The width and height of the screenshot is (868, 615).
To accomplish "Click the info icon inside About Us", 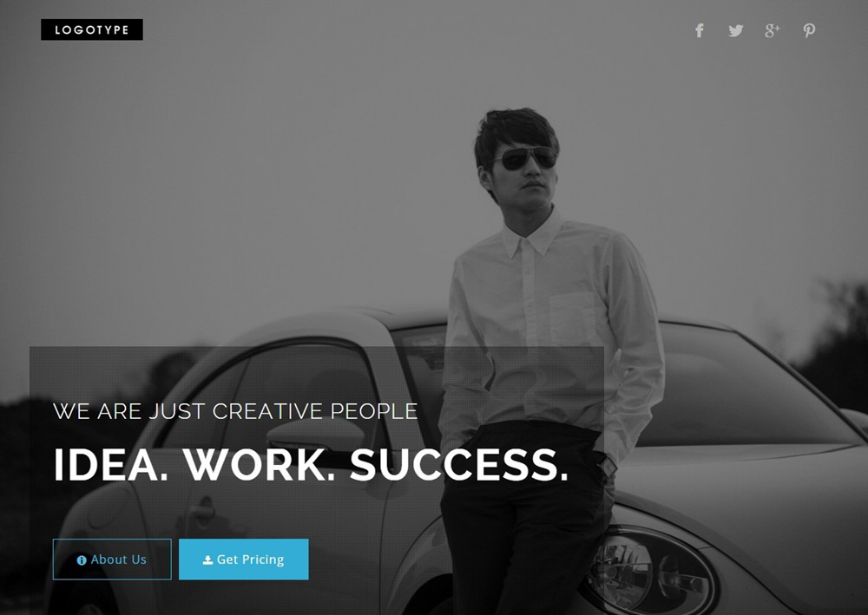I will coord(82,560).
